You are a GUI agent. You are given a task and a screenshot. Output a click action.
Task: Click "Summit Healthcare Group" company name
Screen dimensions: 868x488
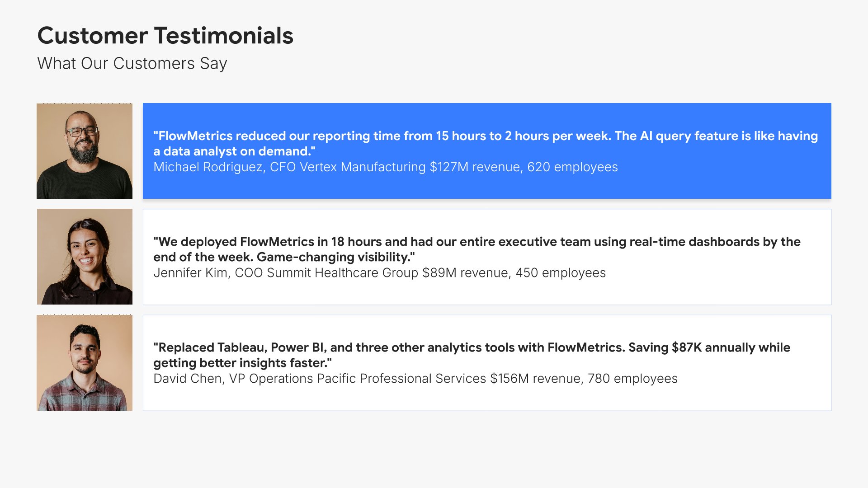[342, 273]
